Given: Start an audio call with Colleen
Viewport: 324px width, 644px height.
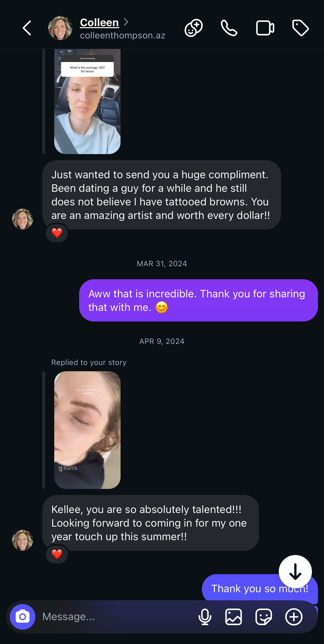Looking at the screenshot, I should [229, 28].
